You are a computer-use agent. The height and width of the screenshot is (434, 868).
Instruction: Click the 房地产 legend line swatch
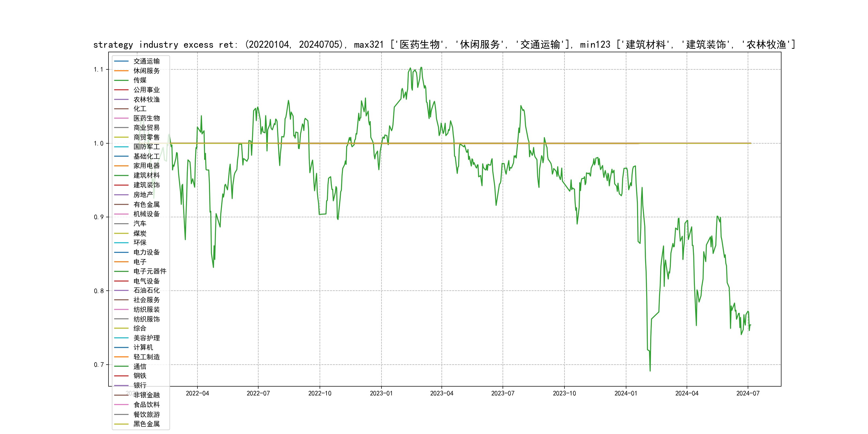[121, 195]
